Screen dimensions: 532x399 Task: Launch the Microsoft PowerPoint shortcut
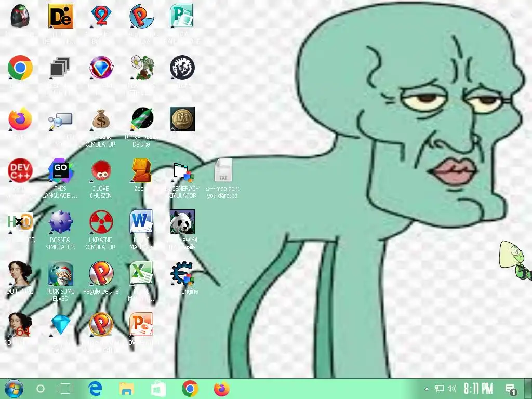pos(141,325)
